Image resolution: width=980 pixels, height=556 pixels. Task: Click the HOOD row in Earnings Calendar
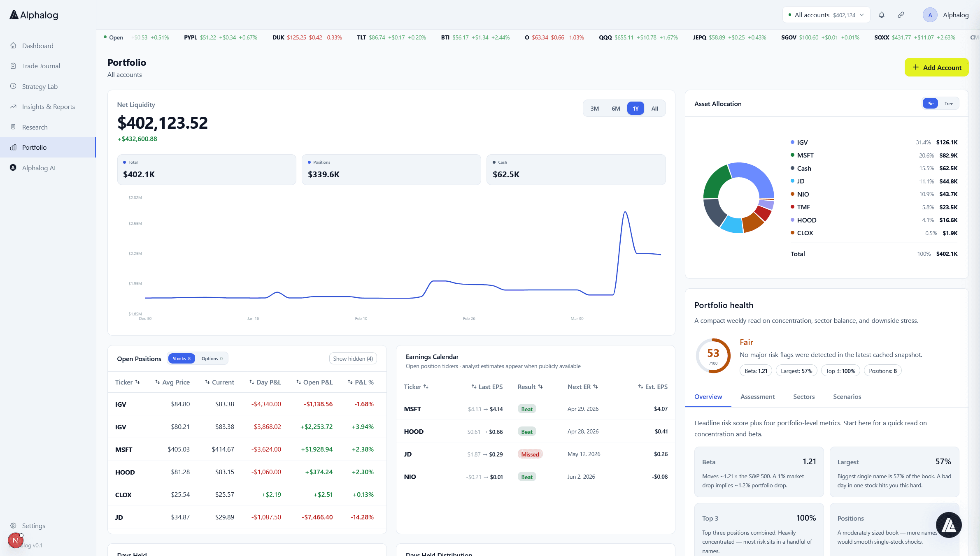(535, 431)
